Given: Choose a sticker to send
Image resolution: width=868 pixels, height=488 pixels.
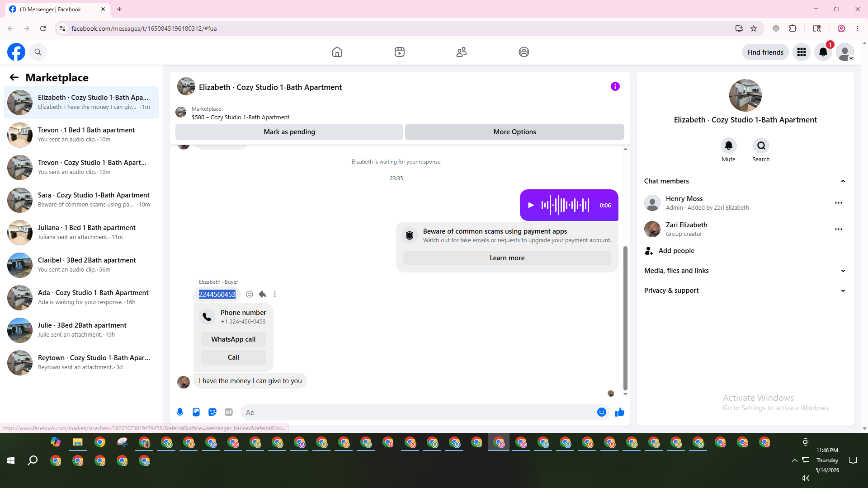Looking at the screenshot, I should (x=212, y=412).
